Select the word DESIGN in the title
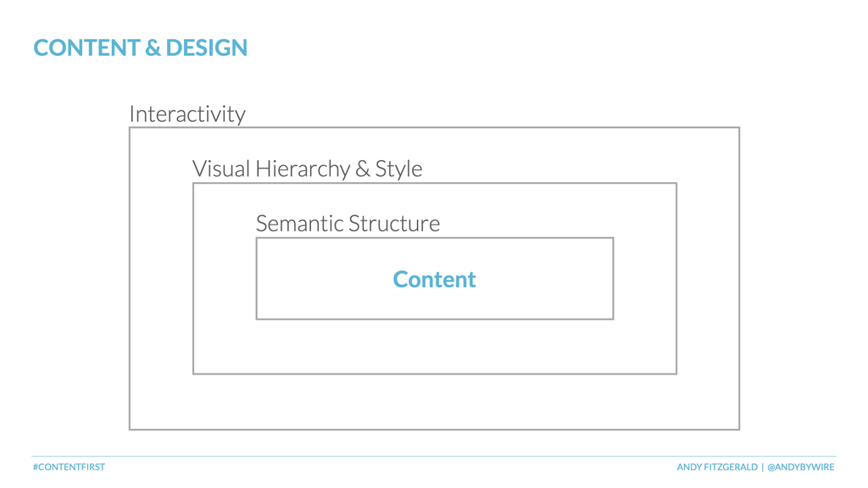Image resolution: width=868 pixels, height=488 pixels. [x=207, y=47]
